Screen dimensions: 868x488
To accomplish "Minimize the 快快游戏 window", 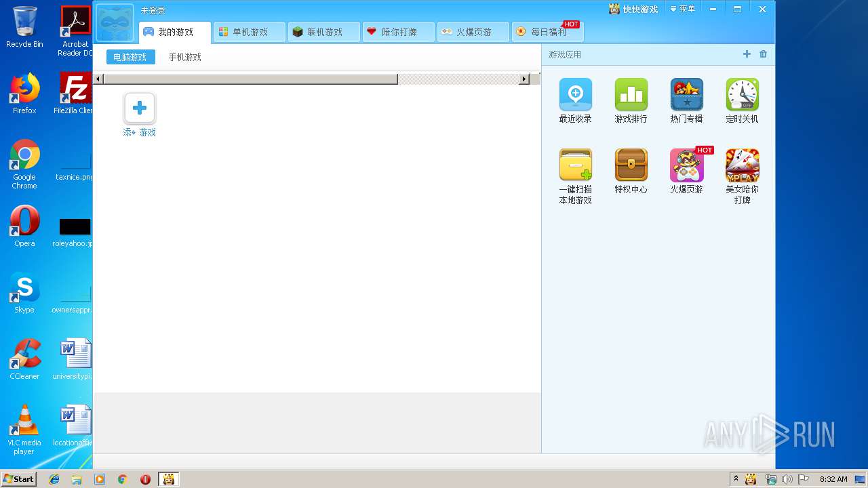I will click(713, 9).
